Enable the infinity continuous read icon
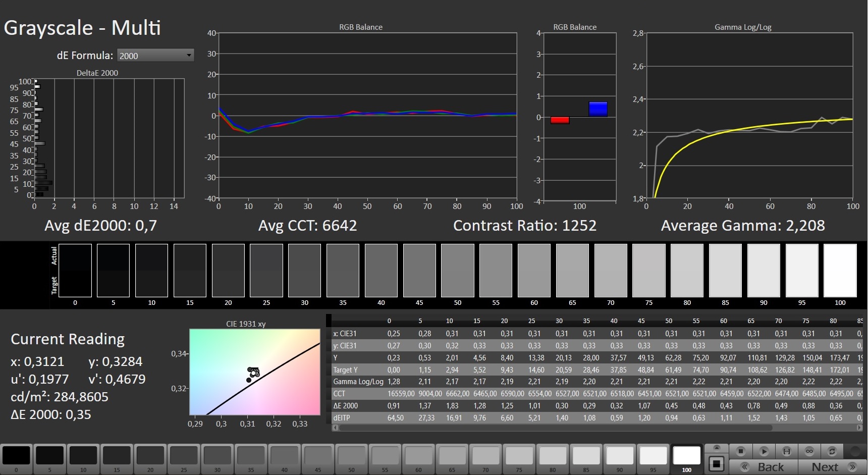868x475 pixels. 809,451
